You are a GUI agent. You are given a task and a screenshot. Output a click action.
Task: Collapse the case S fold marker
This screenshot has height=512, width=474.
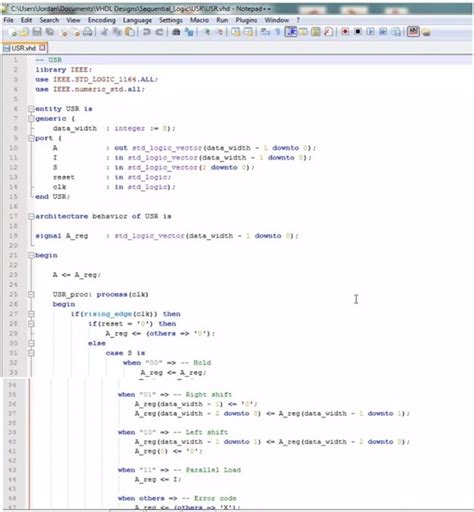point(31,353)
